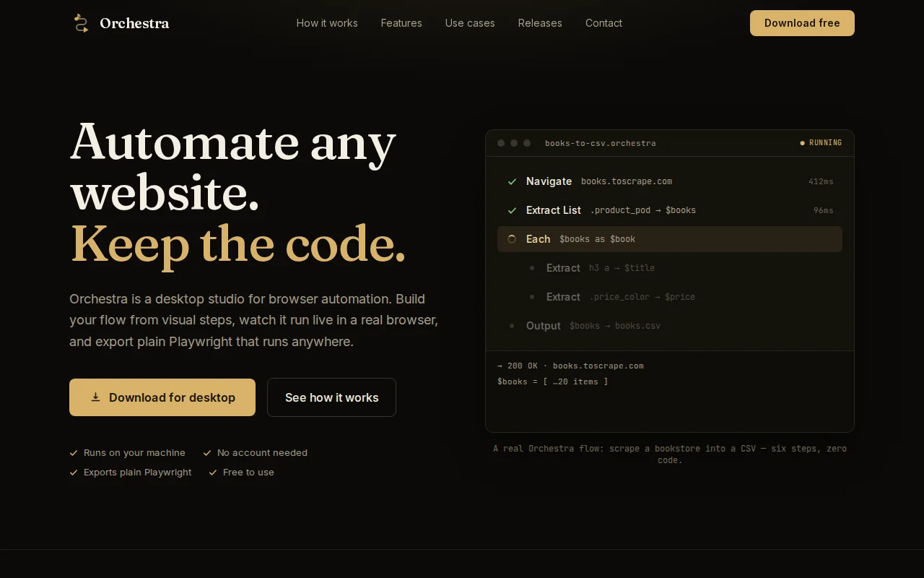Click the 'Automate any website.' headline
924x578 pixels.
233,167
